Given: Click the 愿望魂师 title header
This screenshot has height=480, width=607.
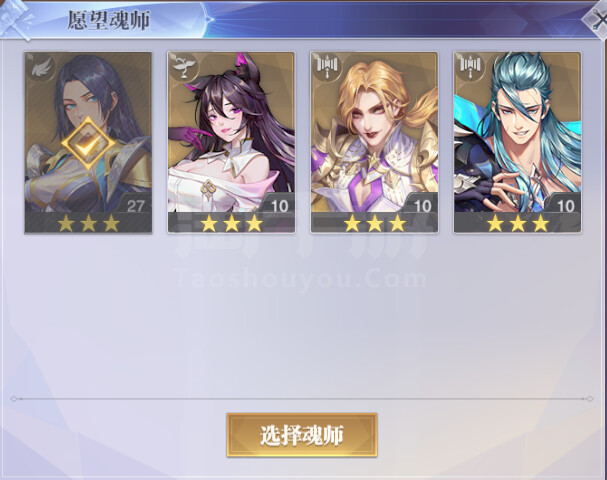Looking at the screenshot, I should pyautogui.click(x=109, y=21).
